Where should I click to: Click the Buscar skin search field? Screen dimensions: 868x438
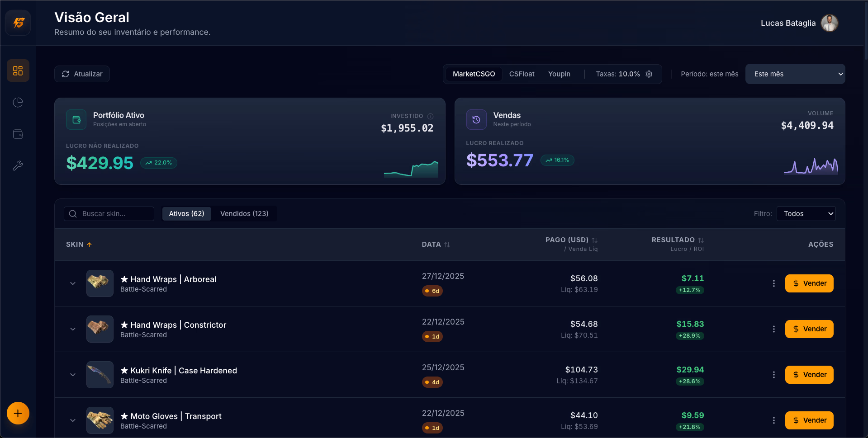point(113,214)
